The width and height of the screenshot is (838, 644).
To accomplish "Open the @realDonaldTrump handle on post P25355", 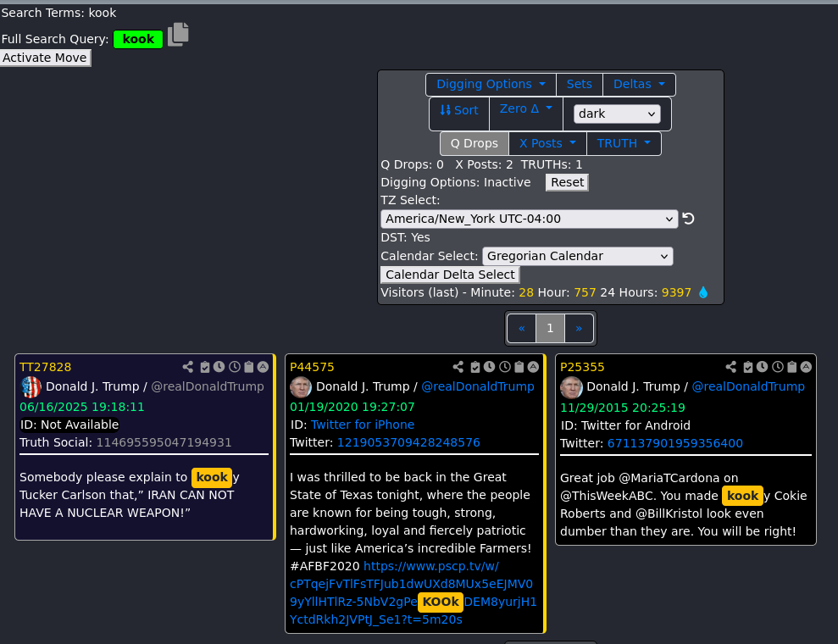I will (x=748, y=386).
